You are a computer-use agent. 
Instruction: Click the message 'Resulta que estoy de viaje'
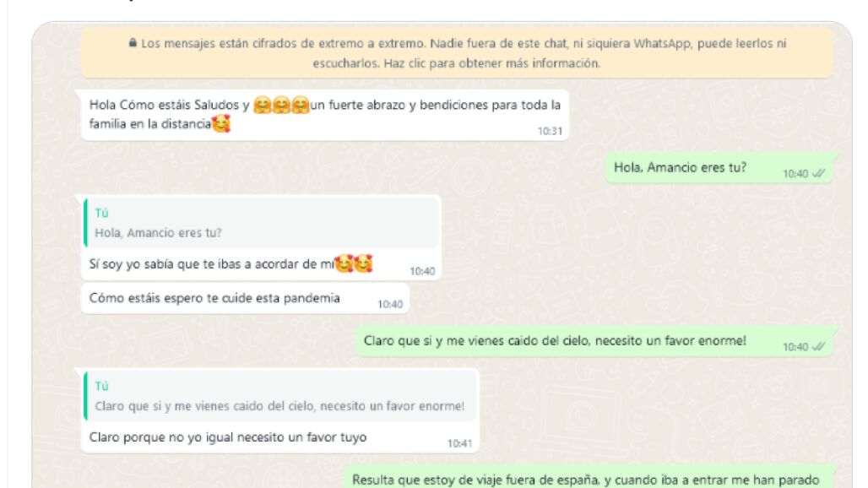tap(588, 480)
